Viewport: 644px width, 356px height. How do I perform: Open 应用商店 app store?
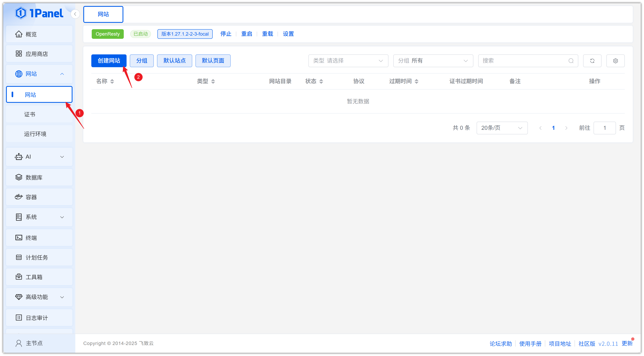39,54
